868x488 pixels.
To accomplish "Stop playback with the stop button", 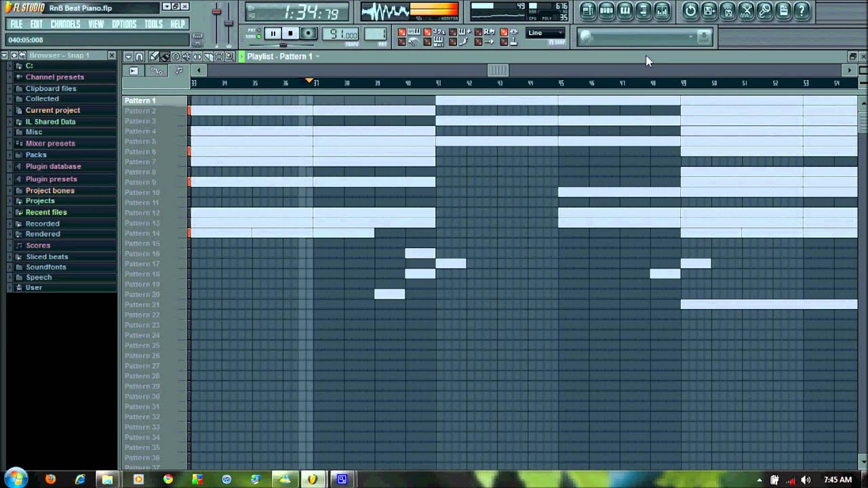I will pos(290,33).
